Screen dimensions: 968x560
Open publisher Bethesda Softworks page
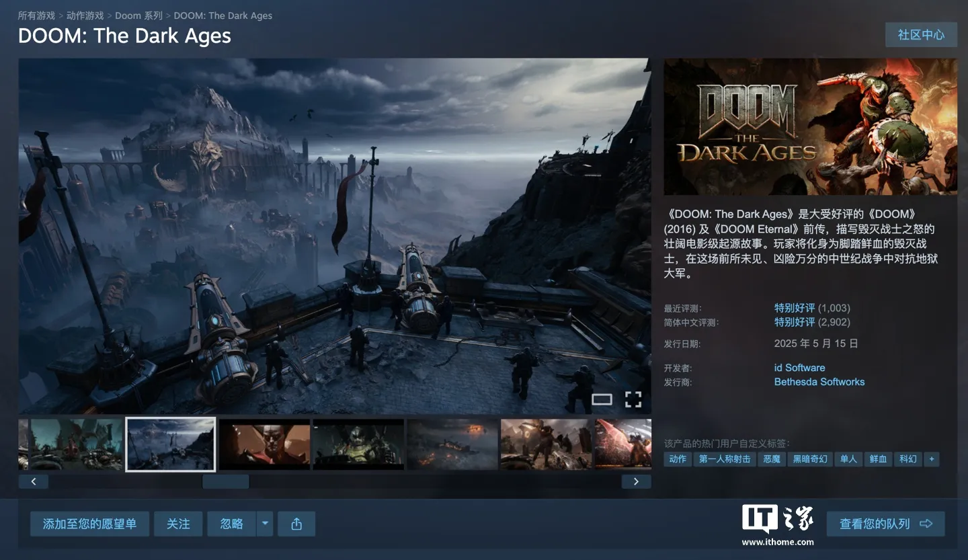(x=819, y=382)
